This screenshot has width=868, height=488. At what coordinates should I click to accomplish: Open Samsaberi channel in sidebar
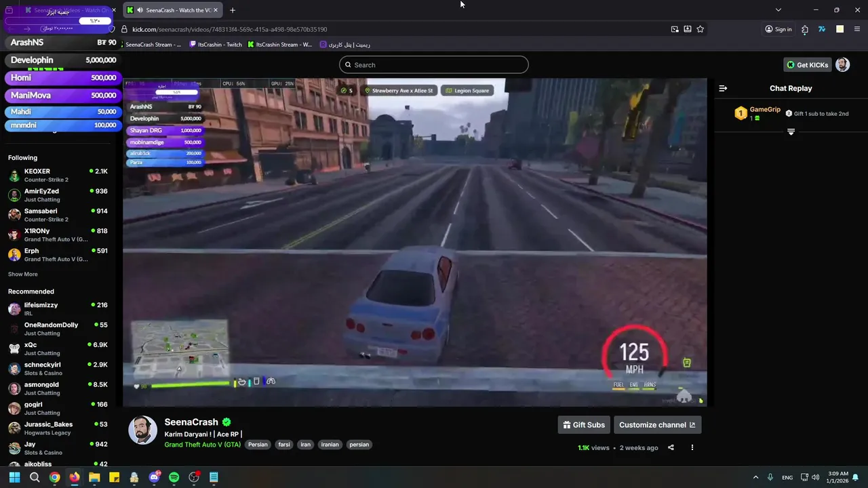point(58,215)
